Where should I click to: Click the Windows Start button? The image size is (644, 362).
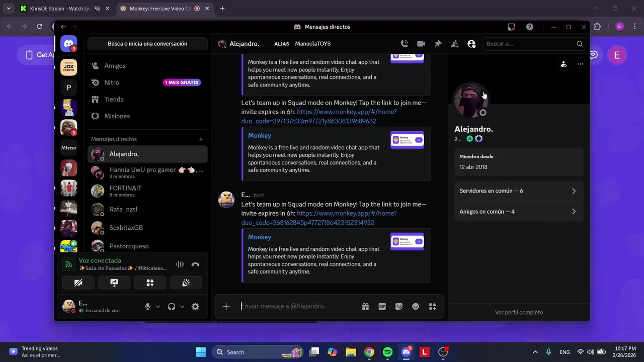pos(201,352)
